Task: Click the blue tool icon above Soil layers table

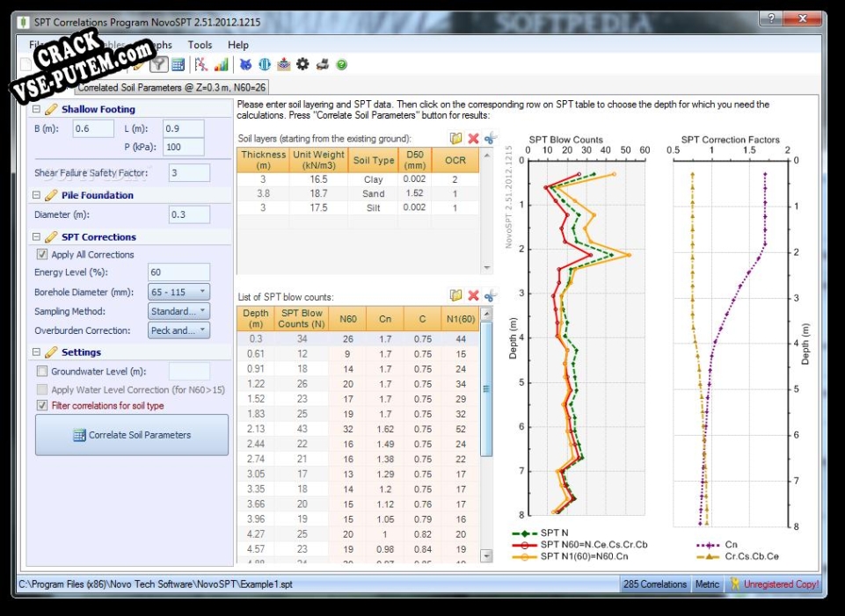Action: coord(491,138)
